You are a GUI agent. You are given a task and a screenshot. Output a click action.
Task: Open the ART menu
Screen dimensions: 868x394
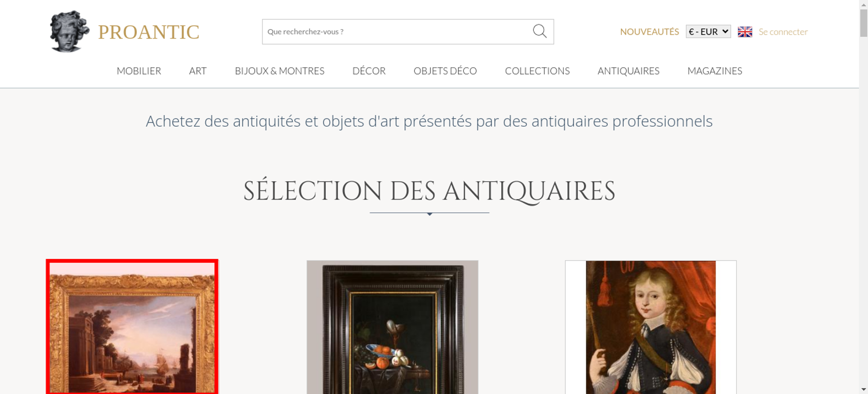198,71
